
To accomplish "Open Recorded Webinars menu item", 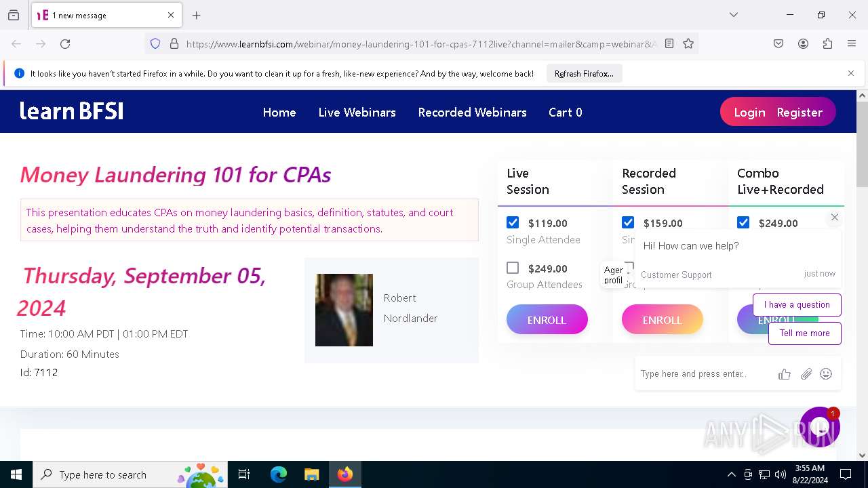I will point(472,113).
